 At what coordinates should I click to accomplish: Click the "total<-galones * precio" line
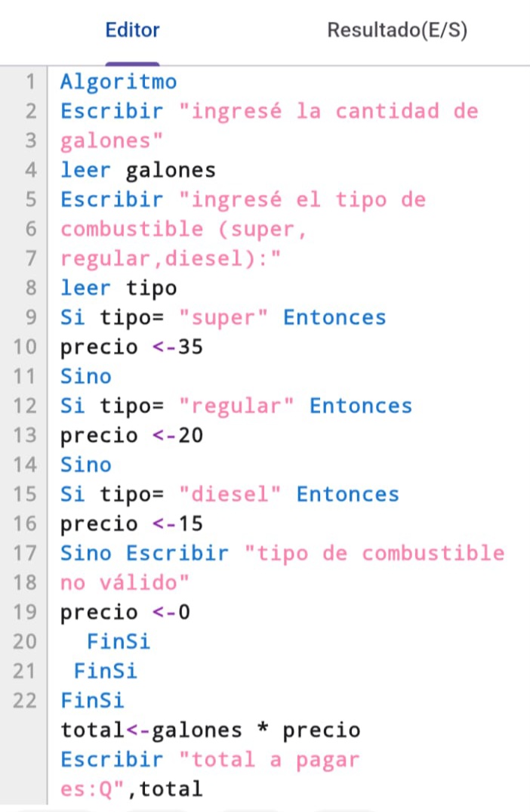[x=210, y=730]
